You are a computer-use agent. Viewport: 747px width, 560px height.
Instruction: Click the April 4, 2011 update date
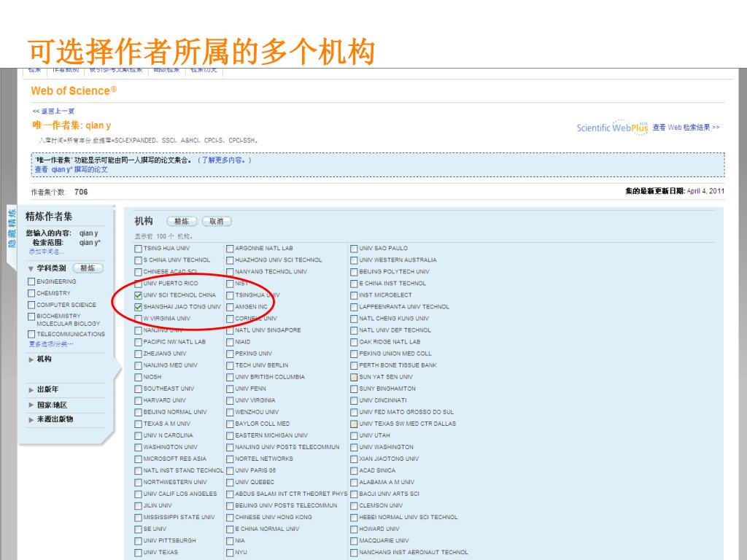coord(705,192)
